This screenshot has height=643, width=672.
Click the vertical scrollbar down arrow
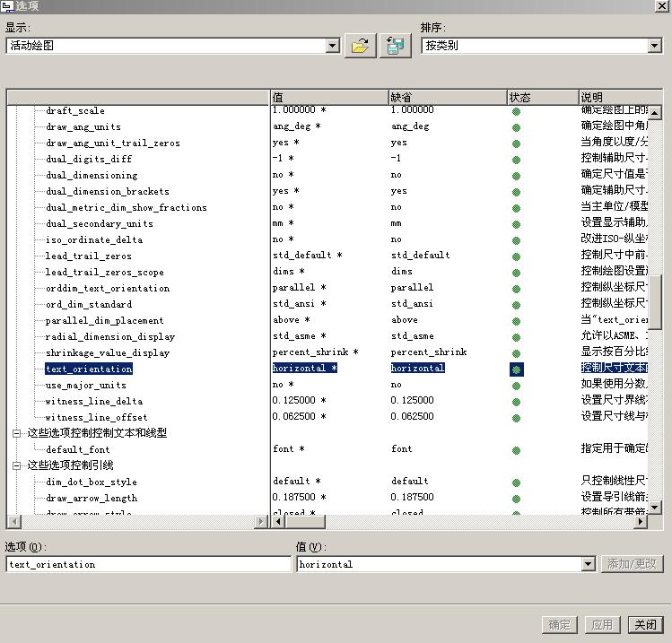pos(654,508)
